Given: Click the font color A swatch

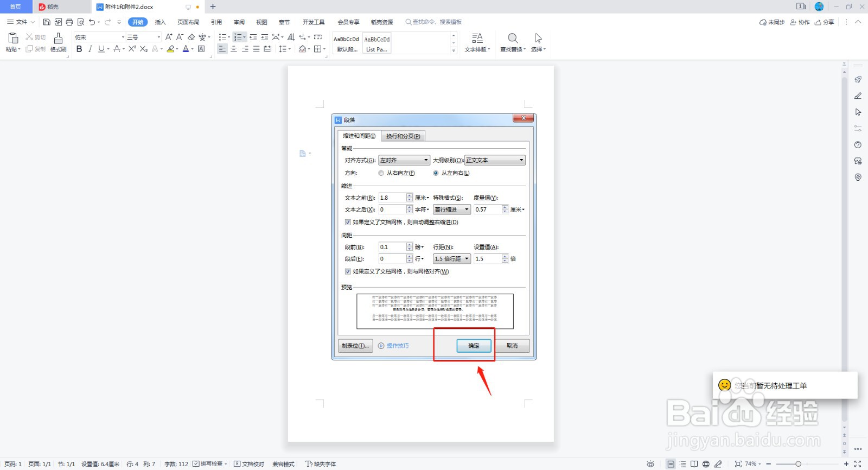Looking at the screenshot, I should click(186, 49).
